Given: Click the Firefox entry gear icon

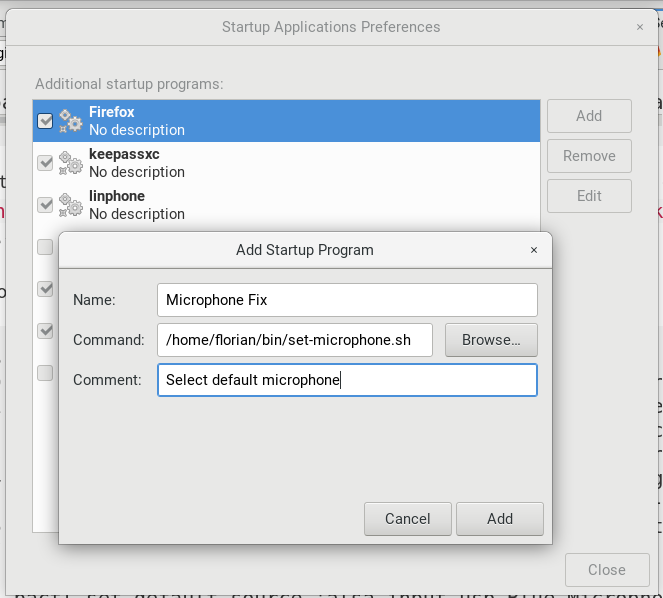Looking at the screenshot, I should click(70, 121).
